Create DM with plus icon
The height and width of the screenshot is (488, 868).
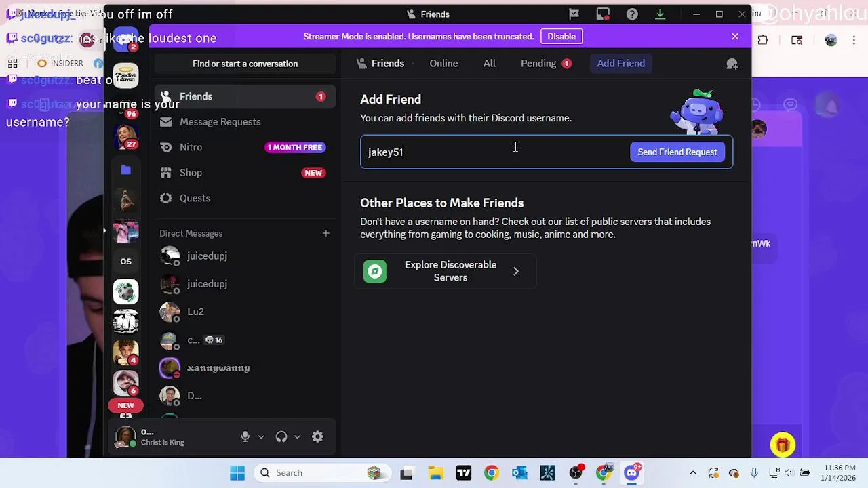click(325, 233)
